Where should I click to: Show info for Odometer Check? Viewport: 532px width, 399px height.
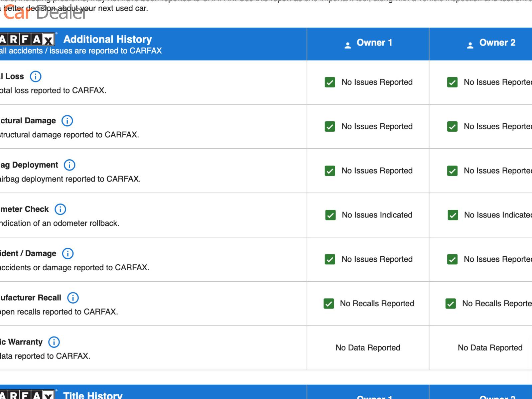[x=60, y=209]
